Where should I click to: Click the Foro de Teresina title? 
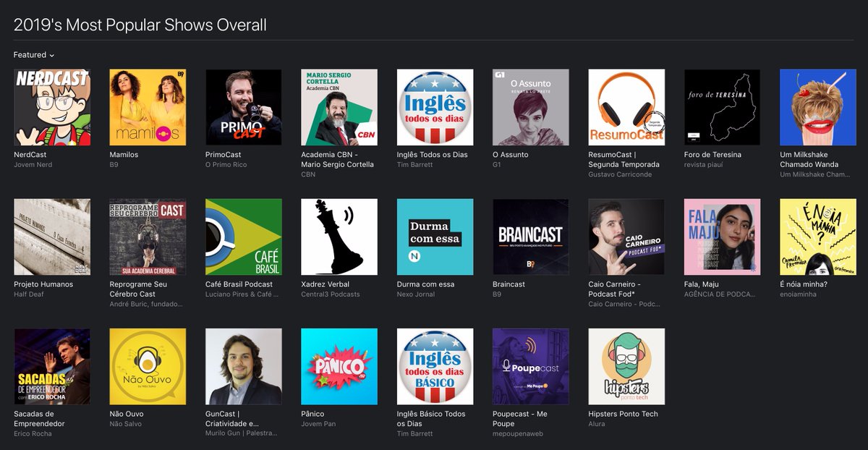tap(712, 155)
